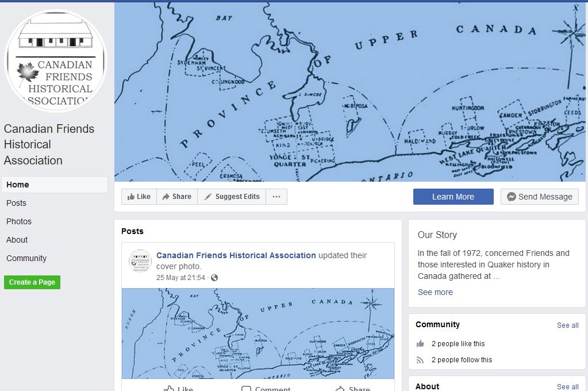588x391 pixels.
Task: Click the globe public-audience icon on post
Action: coord(214,278)
